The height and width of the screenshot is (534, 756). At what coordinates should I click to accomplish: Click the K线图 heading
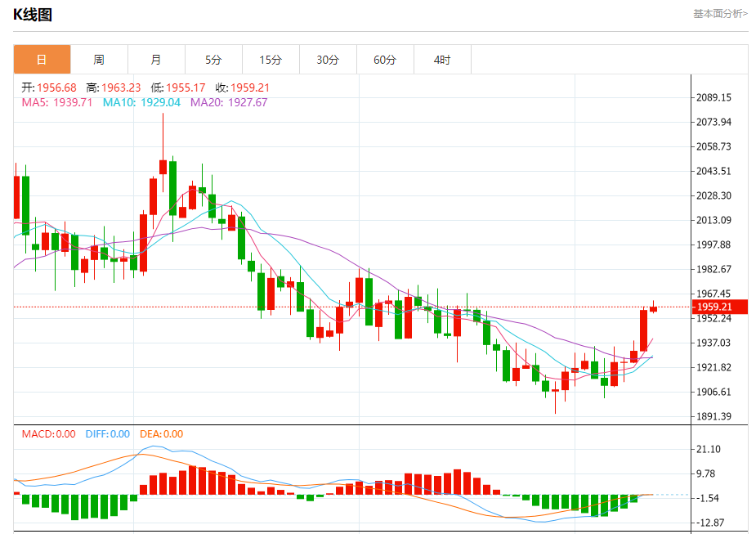pos(33,15)
